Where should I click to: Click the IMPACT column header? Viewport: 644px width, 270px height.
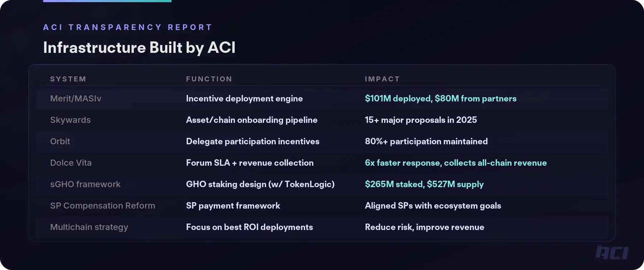[382, 79]
